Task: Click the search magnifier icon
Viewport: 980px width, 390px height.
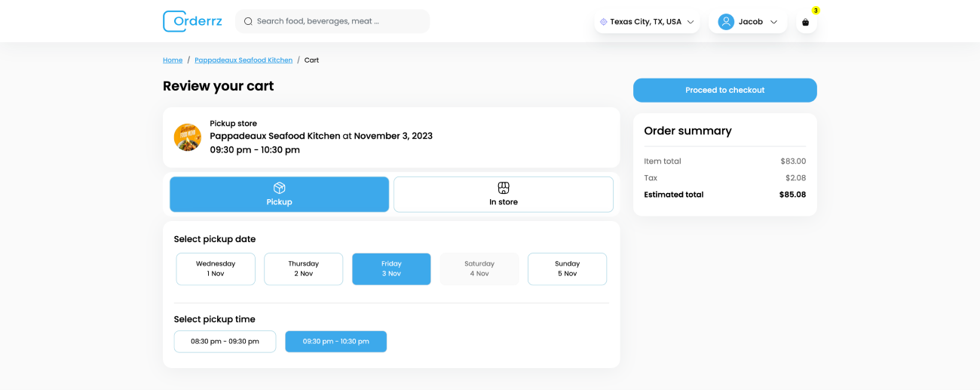Action: click(248, 21)
